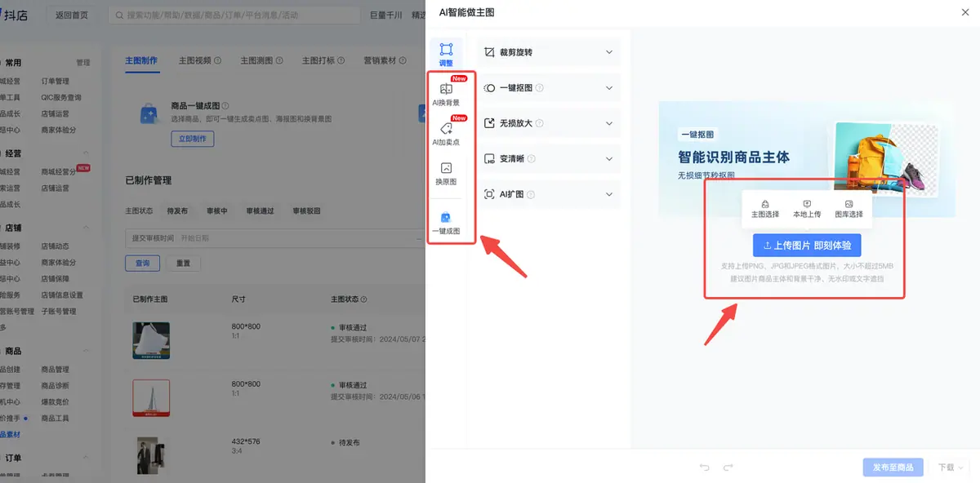Collapse the 商品 sidebar group
980x483 pixels.
(87, 351)
